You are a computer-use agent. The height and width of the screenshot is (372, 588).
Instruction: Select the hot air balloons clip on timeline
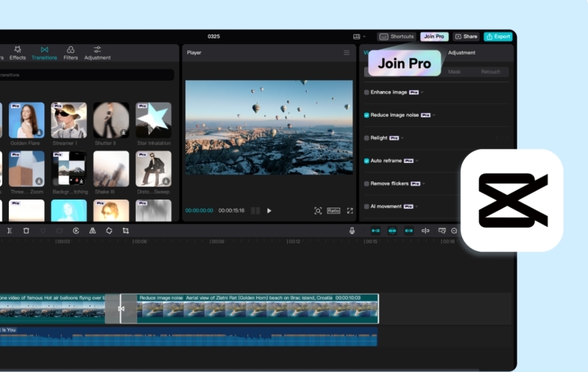52,309
